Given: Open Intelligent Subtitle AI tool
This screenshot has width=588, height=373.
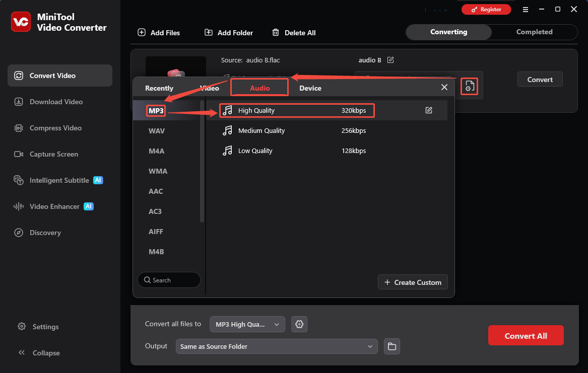Looking at the screenshot, I should (60, 181).
